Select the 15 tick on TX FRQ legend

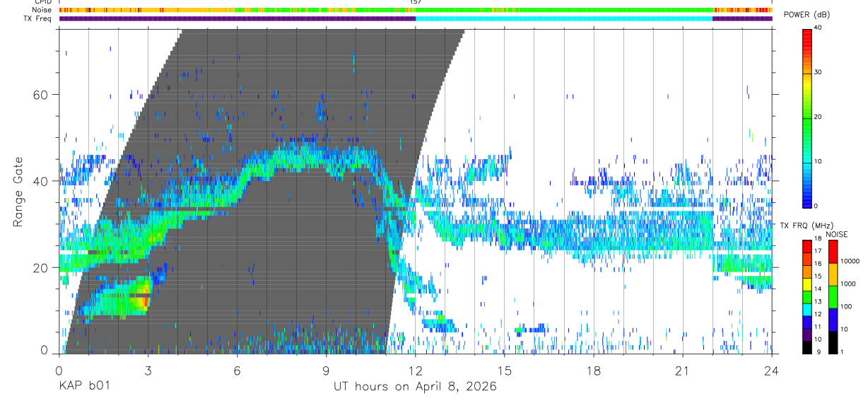tap(819, 277)
